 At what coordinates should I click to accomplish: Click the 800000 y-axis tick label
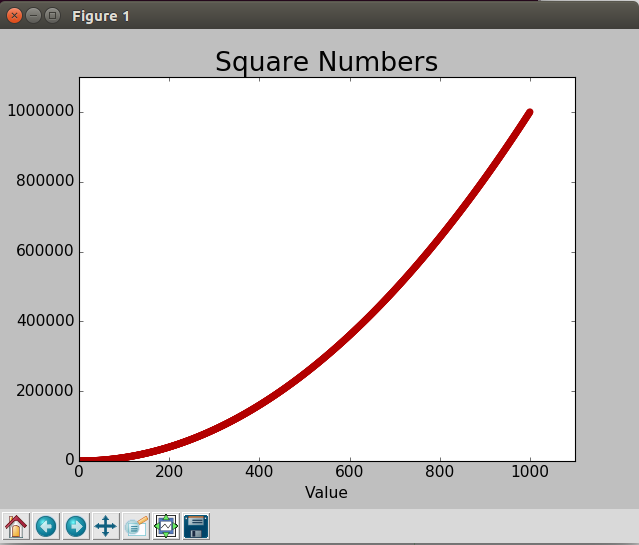coord(45,181)
